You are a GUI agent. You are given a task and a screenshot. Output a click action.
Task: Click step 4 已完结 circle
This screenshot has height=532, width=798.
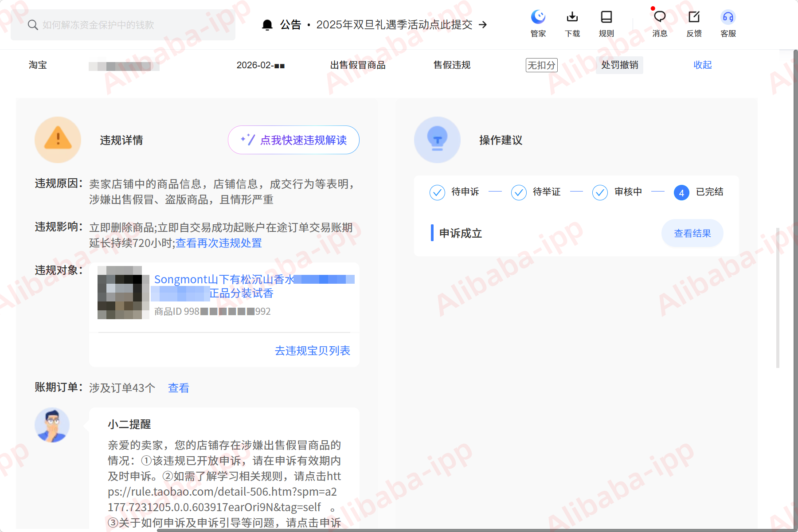tap(681, 192)
